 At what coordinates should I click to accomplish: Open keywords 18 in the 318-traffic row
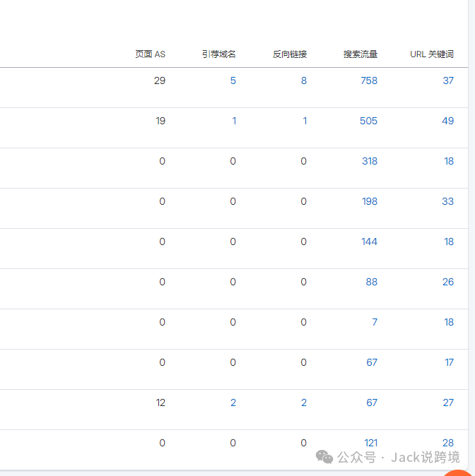point(449,161)
